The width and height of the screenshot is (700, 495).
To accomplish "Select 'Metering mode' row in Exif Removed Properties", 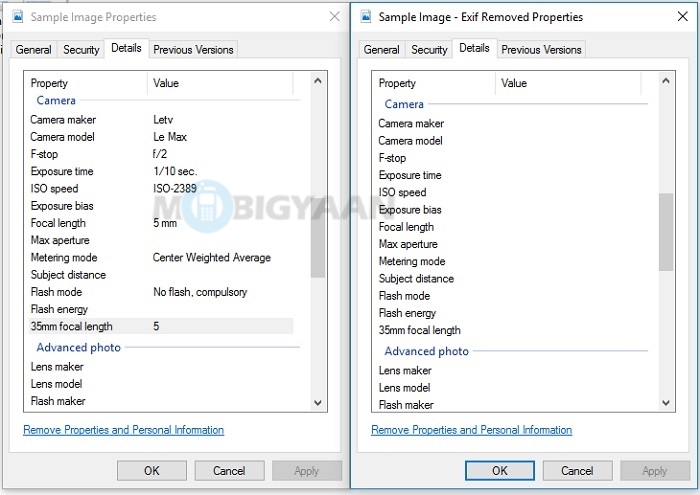I will pyautogui.click(x=509, y=261).
